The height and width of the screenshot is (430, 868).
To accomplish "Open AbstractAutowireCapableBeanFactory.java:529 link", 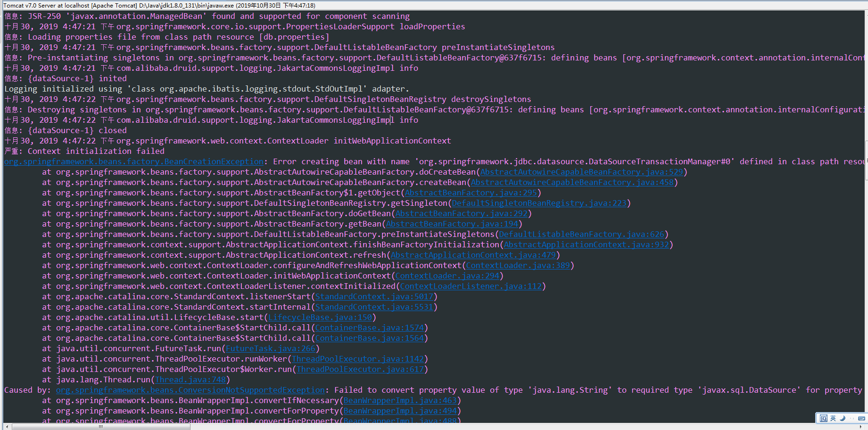I will (x=581, y=172).
